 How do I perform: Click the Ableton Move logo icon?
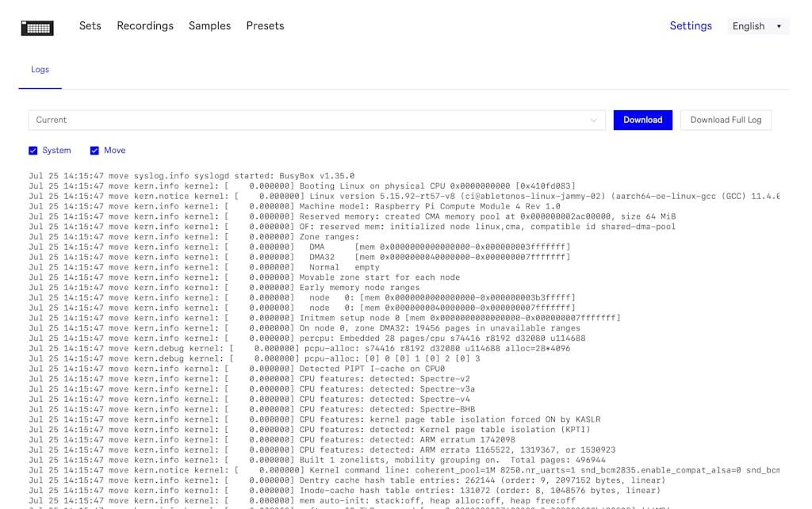[x=37, y=28]
